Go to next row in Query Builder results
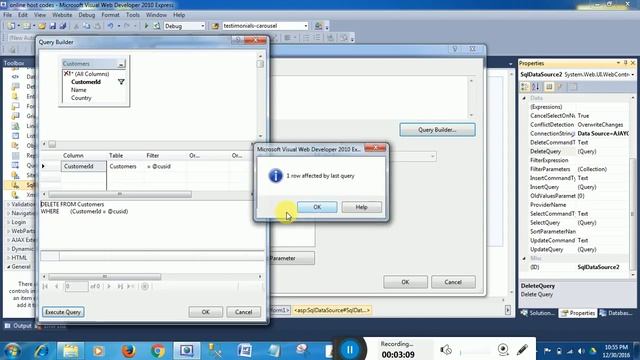The width and height of the screenshot is (640, 360). [109, 287]
